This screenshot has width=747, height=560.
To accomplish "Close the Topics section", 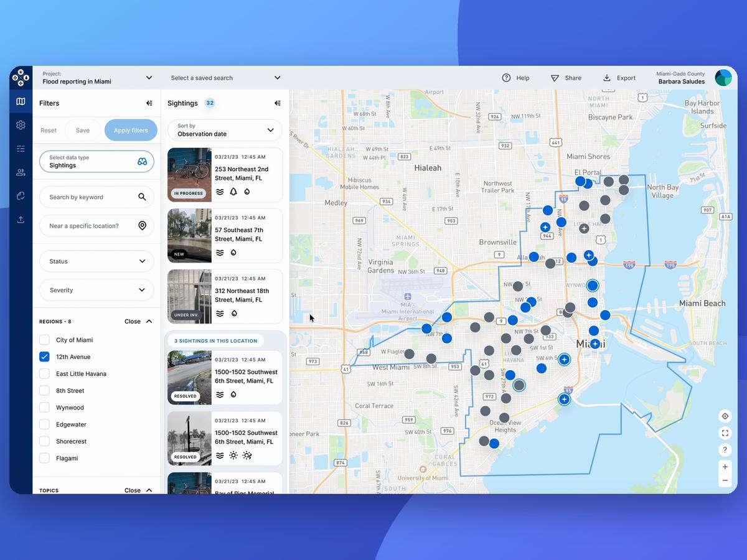I will [x=138, y=490].
